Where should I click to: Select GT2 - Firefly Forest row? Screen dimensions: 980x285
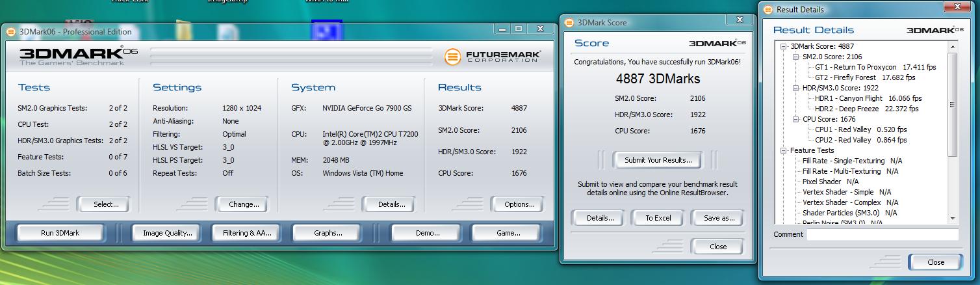pos(864,77)
